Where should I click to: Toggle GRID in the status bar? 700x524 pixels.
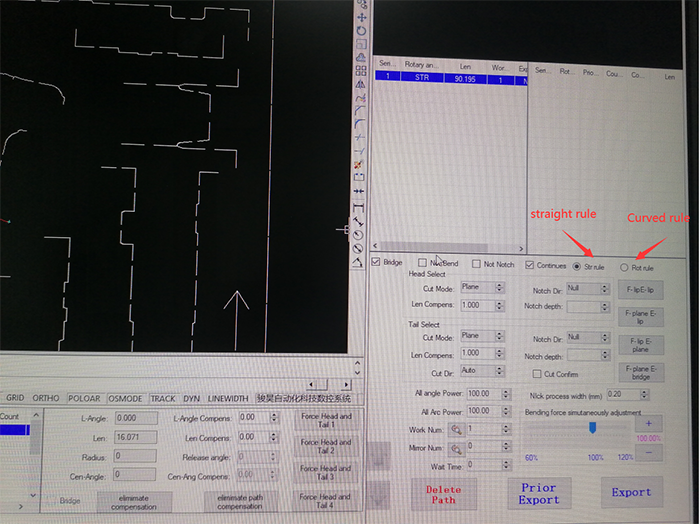(15, 397)
